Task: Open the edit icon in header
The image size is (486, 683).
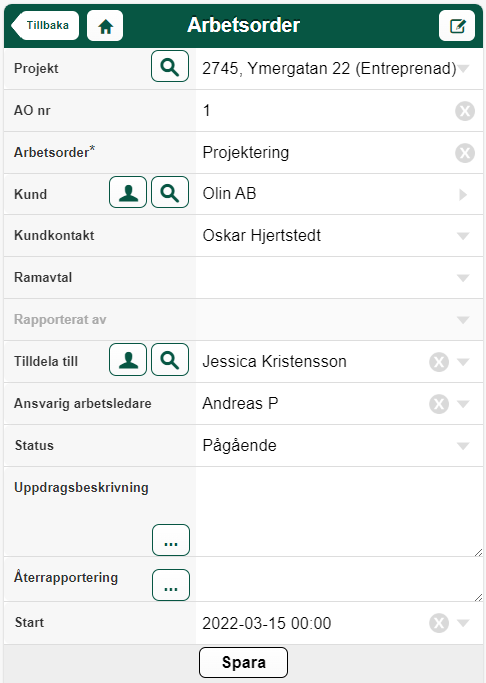Action: (457, 26)
